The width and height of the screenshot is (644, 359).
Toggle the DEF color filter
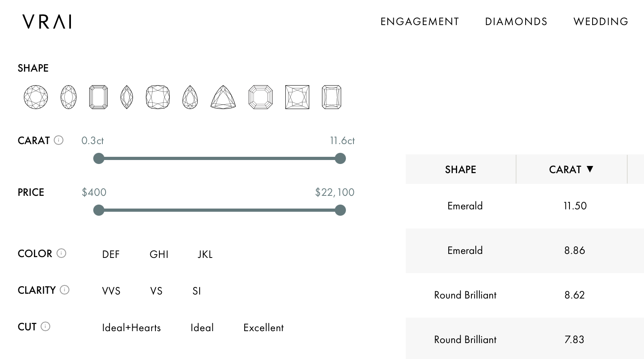tap(111, 254)
